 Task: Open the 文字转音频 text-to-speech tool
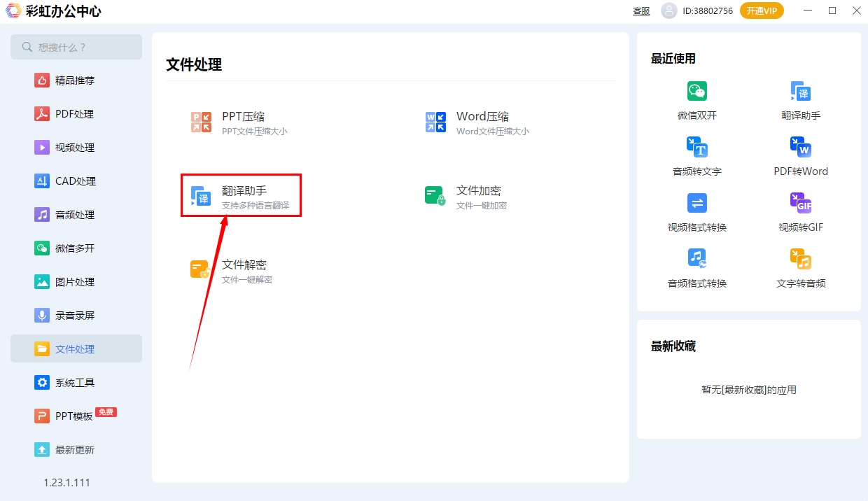click(x=800, y=268)
